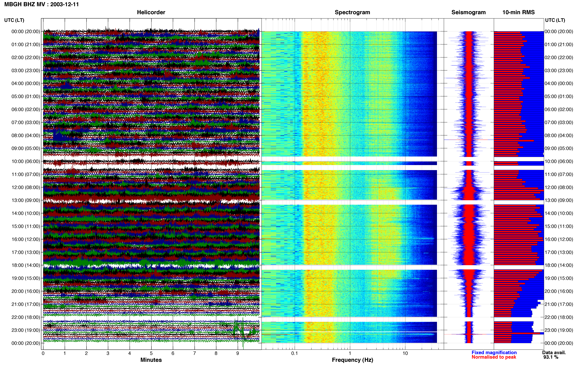Click the 'Frequency (Hz)' x-axis label
The width and height of the screenshot is (588, 368).
[x=352, y=360]
